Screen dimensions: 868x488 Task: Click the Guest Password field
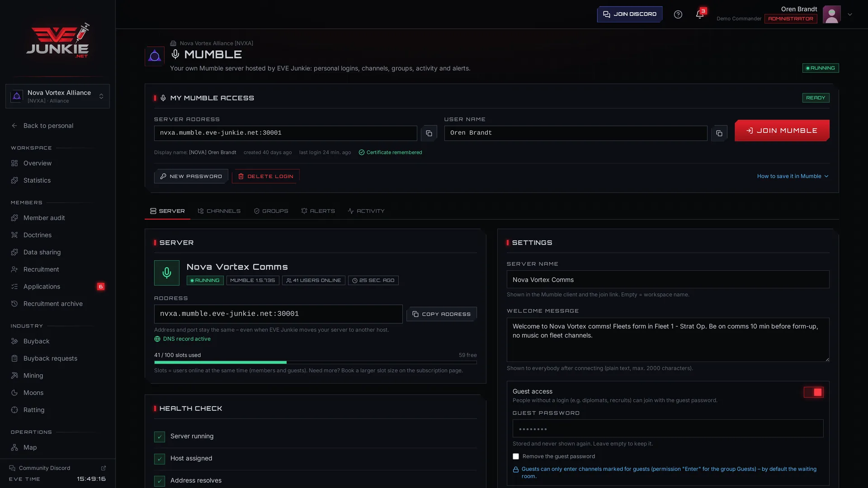tap(668, 428)
